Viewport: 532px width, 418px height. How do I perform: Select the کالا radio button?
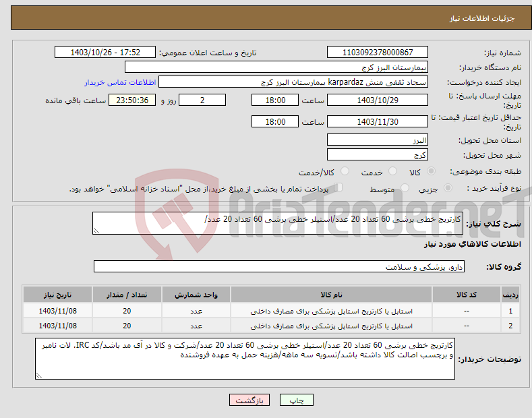[x=431, y=171]
